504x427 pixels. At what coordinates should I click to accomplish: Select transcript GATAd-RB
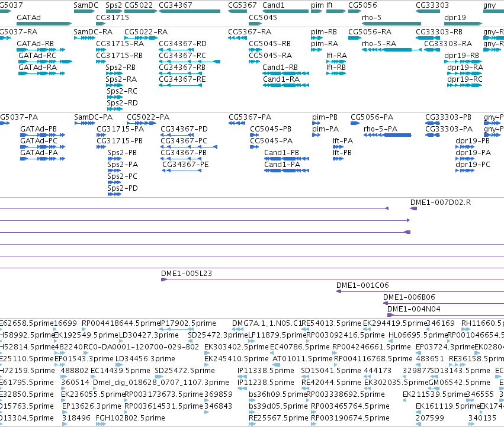[41, 50]
